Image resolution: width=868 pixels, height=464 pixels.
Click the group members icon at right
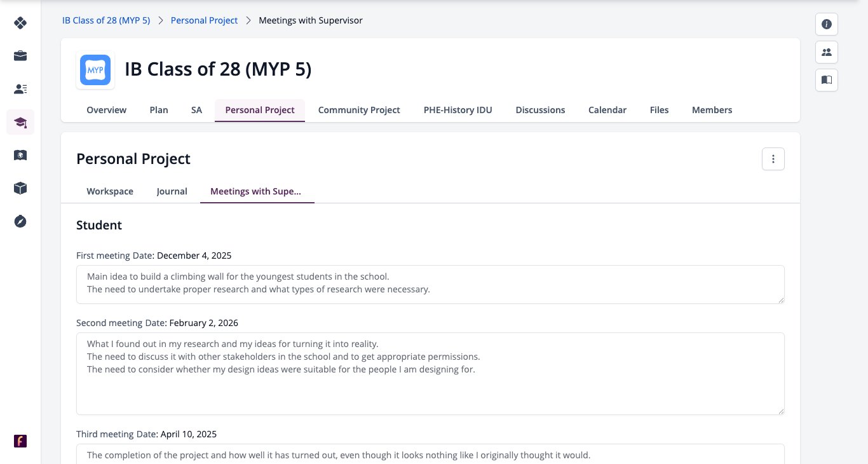point(827,52)
